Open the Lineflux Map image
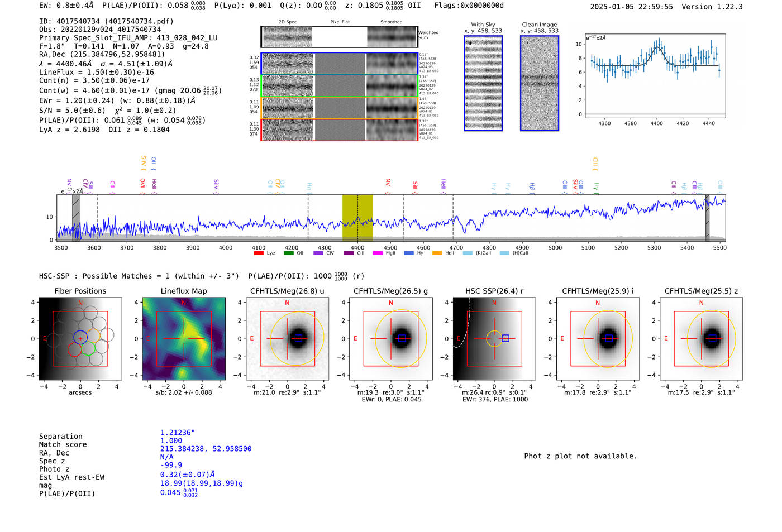This screenshot has height=532, width=782. point(184,339)
